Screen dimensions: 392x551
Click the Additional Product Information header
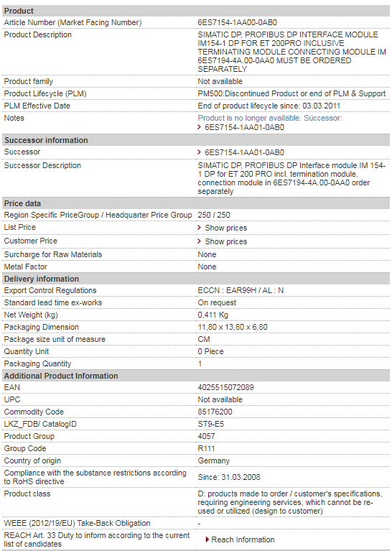(196, 376)
